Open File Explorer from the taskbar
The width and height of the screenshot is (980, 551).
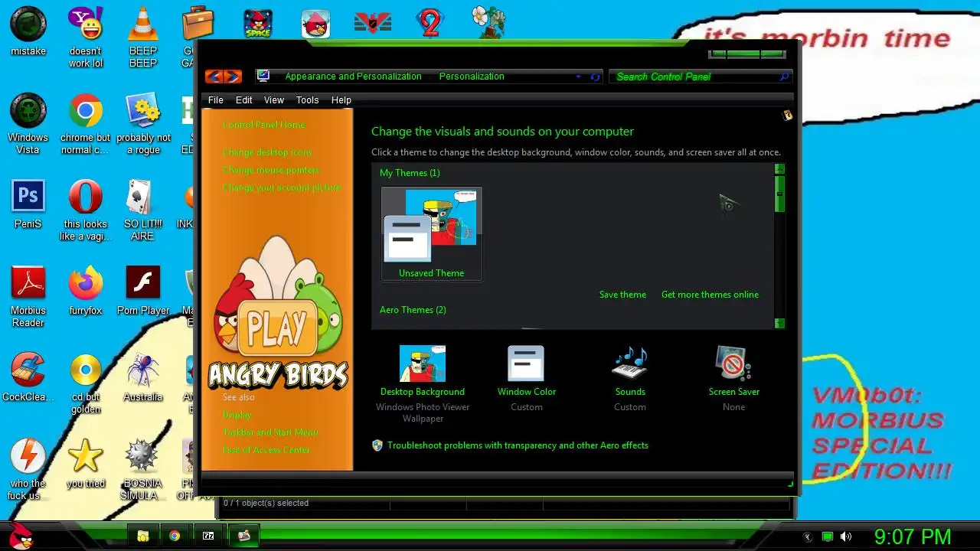click(142, 536)
